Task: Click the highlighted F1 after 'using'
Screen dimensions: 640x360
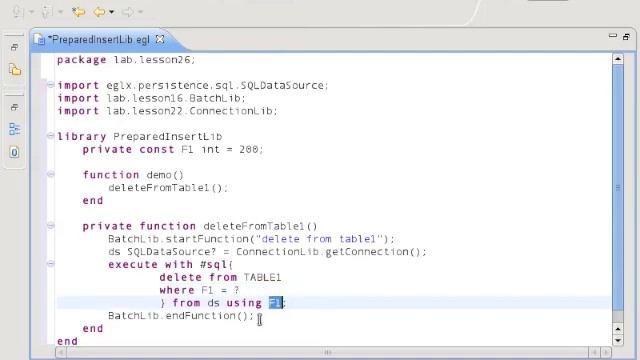Action: pyautogui.click(x=276, y=303)
